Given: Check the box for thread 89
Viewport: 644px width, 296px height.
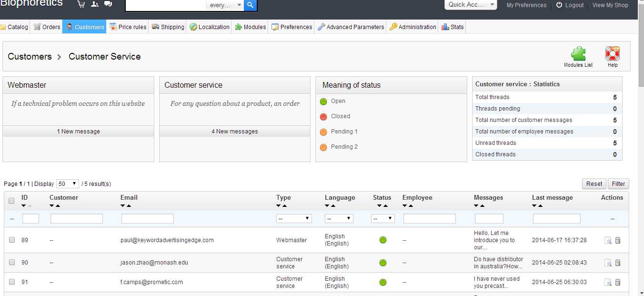Looking at the screenshot, I should click(x=12, y=240).
